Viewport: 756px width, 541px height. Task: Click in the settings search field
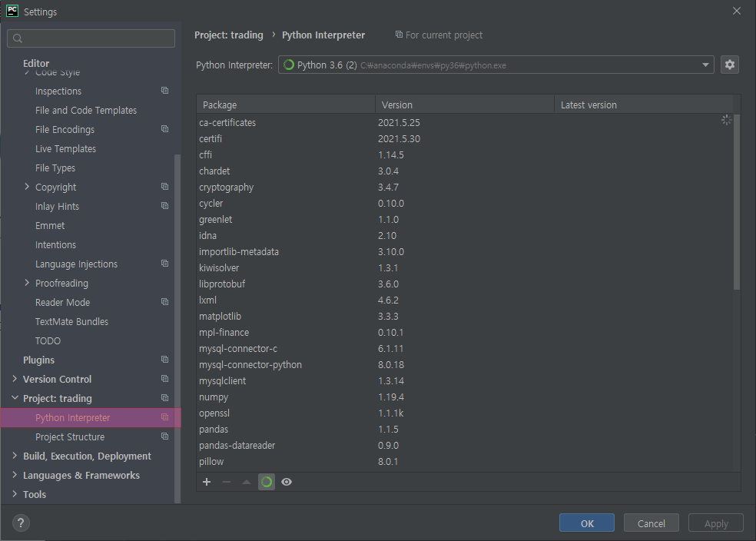pos(91,38)
